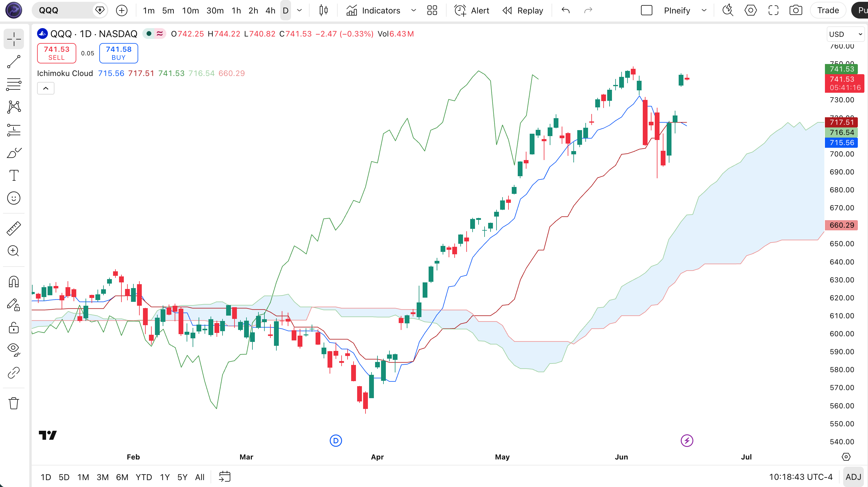Click the redo arrow
The width and height of the screenshot is (868, 487).
coord(588,10)
